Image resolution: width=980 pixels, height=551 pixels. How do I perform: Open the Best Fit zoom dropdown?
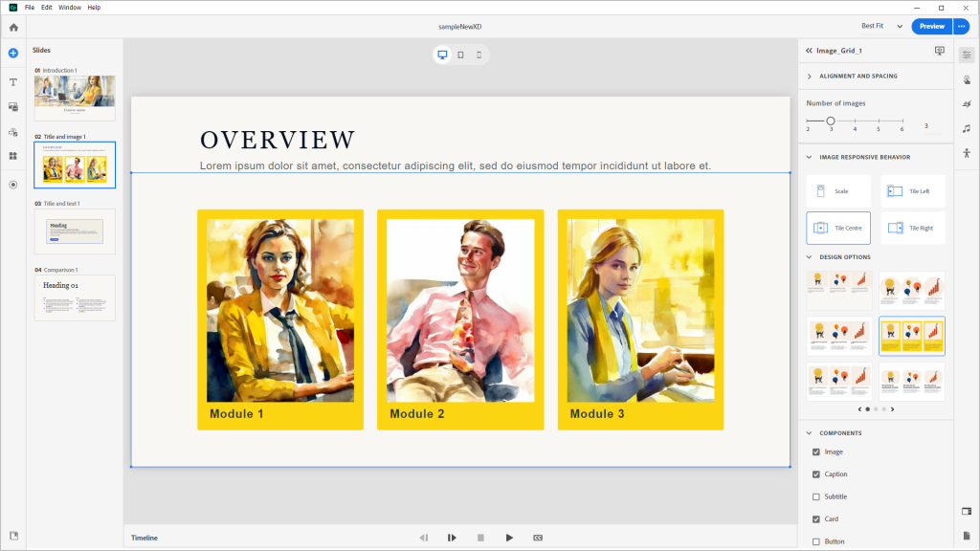[x=883, y=26]
